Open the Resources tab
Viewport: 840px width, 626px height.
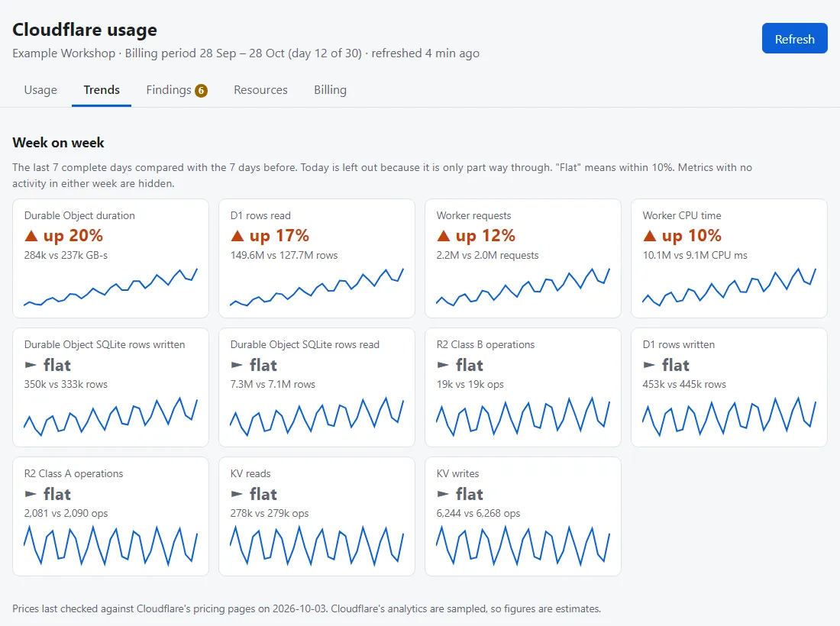[x=260, y=90]
